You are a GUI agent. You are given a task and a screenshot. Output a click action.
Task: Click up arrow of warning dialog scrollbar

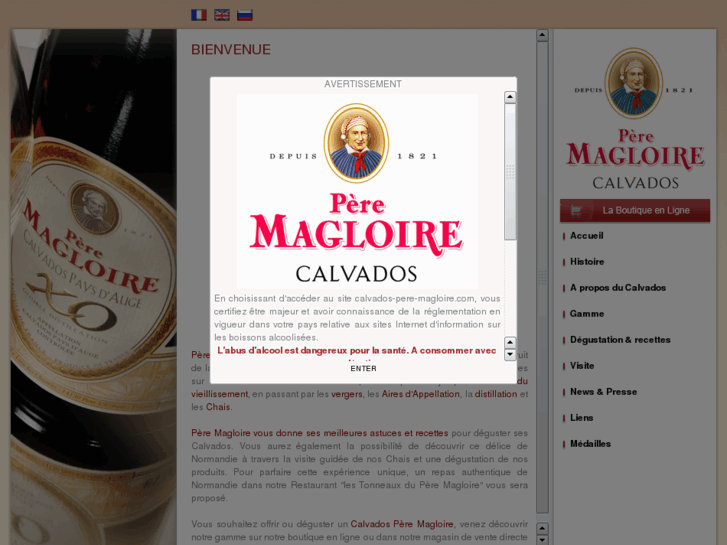[510, 97]
